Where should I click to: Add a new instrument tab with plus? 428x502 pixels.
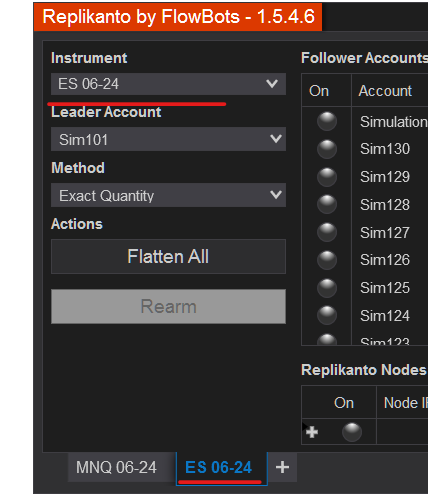point(282,467)
